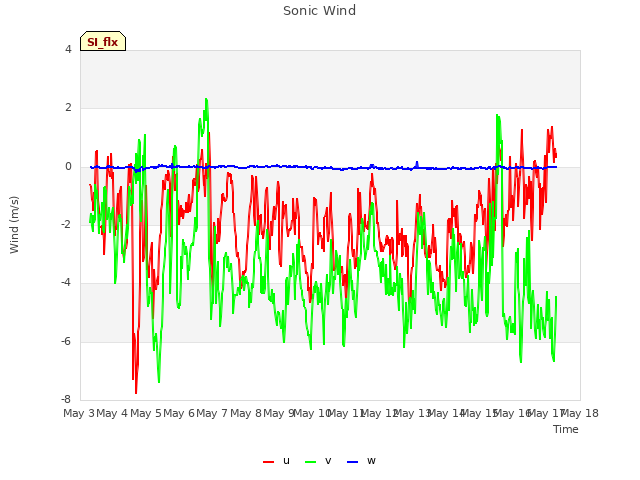
Task: Click the May 4 axis label
Action: click(112, 413)
